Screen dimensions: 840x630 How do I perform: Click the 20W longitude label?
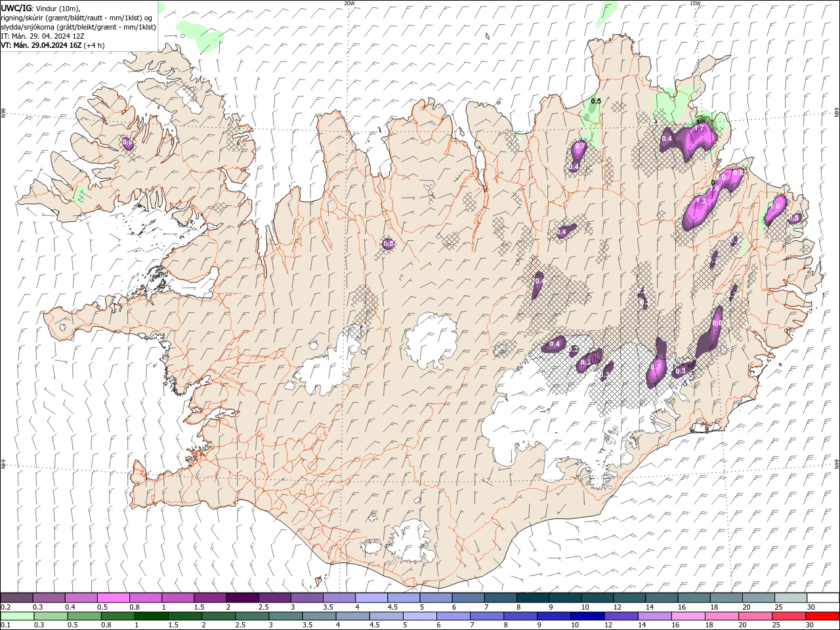click(x=349, y=3)
